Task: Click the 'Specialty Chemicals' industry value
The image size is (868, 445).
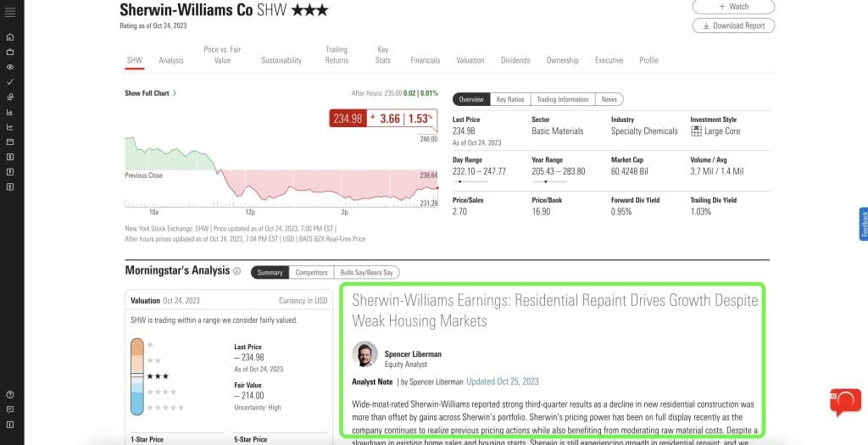Action: point(644,131)
